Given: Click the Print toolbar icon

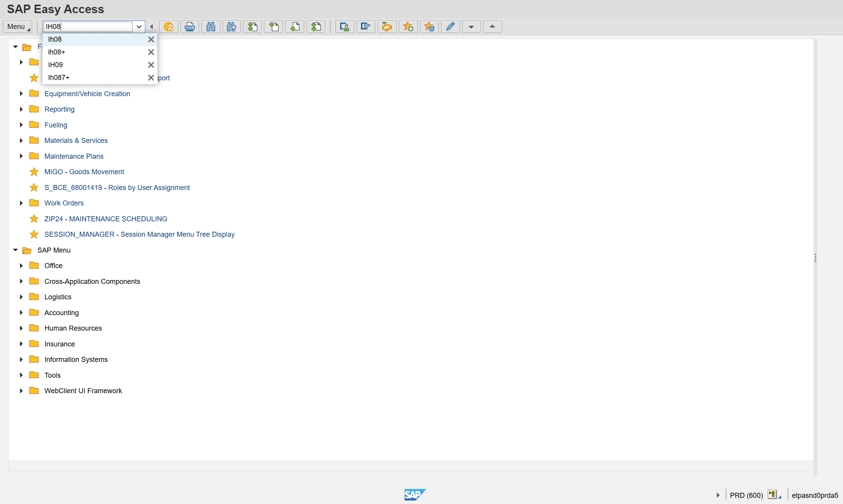Looking at the screenshot, I should point(190,27).
